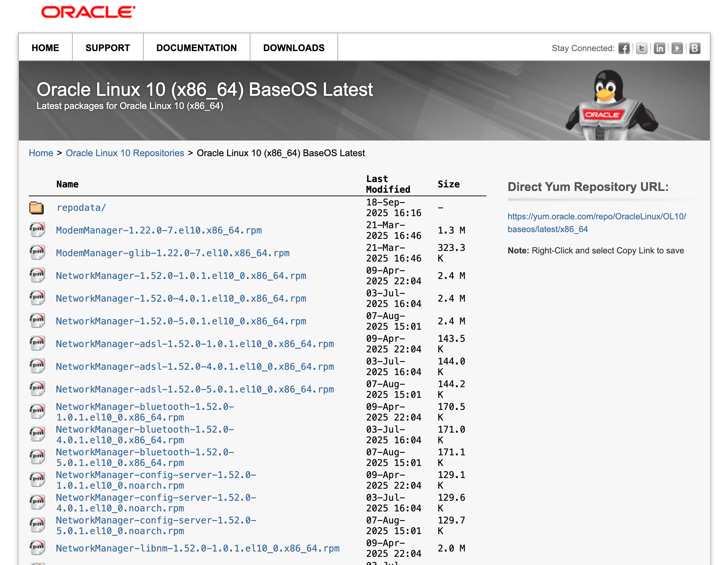
Task: Open the repodata/ directory link
Action: coord(81,208)
